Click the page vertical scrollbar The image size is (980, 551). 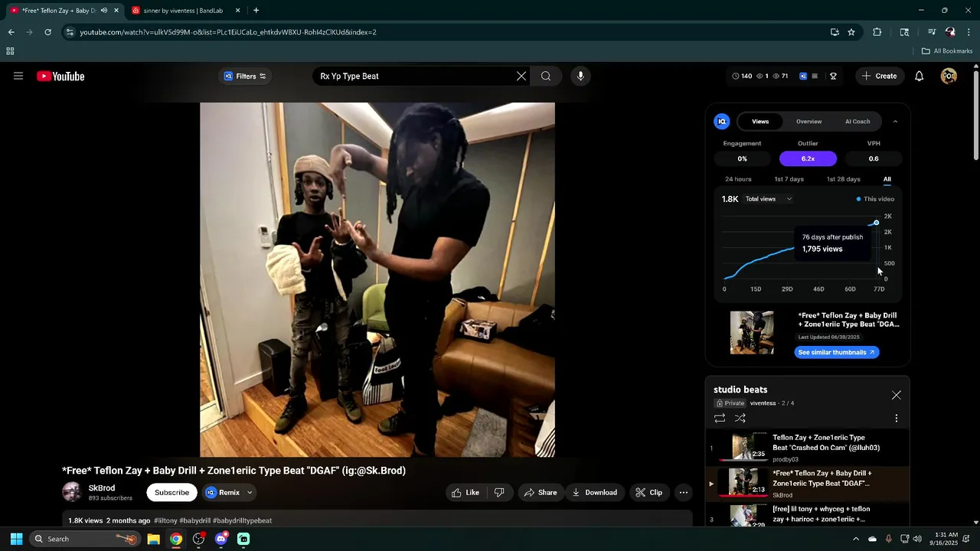[975, 115]
